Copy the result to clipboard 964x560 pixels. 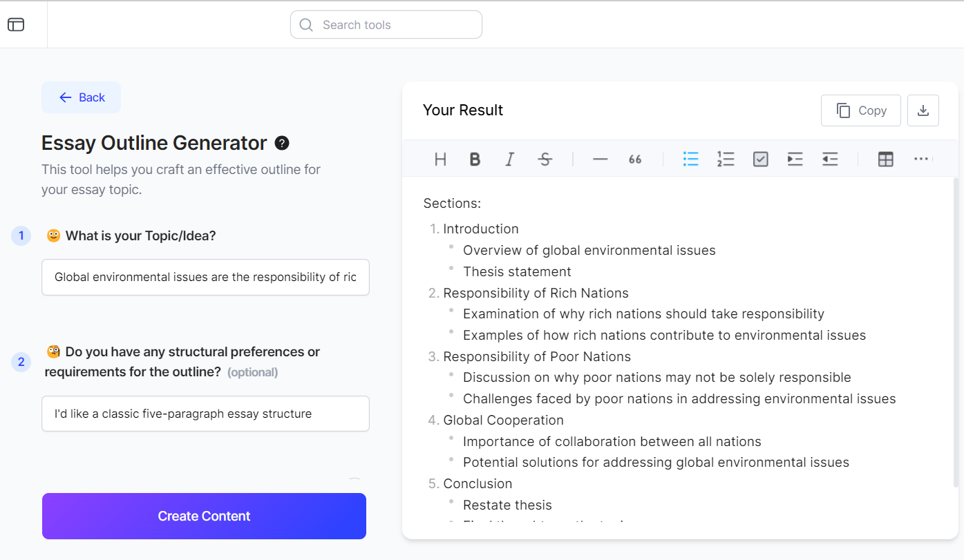[x=860, y=110]
